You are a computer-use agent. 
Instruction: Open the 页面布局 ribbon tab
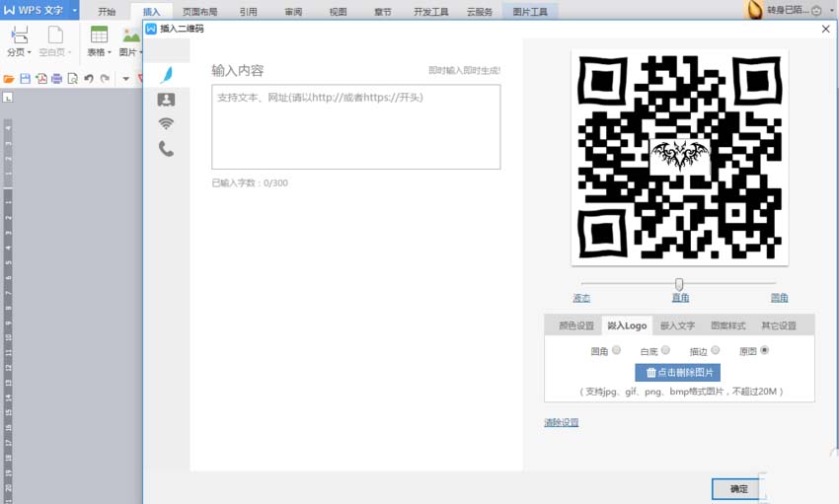(199, 11)
